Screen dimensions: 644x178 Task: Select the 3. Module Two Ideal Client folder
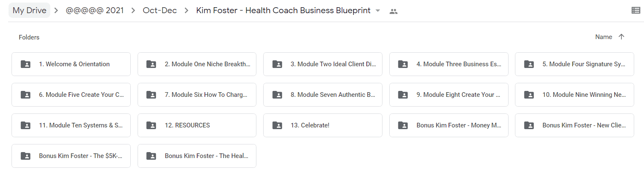[323, 64]
